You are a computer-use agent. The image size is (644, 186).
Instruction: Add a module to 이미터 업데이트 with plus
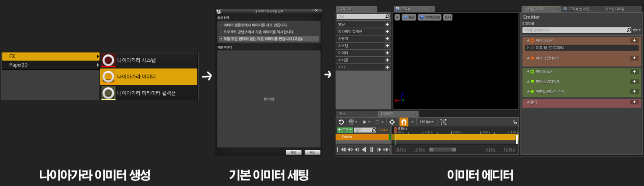pyautogui.click(x=634, y=58)
